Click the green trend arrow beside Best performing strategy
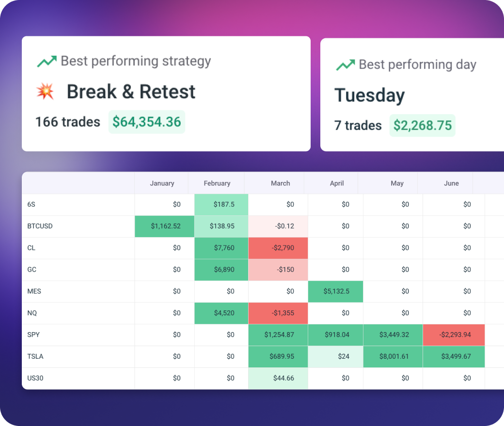Viewport: 504px width, 426px height. 47,61
